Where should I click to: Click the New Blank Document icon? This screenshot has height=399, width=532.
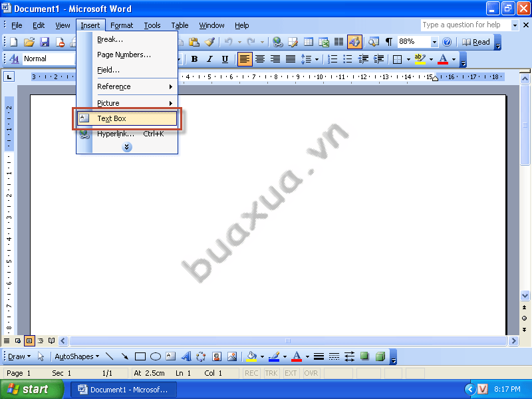click(13, 42)
